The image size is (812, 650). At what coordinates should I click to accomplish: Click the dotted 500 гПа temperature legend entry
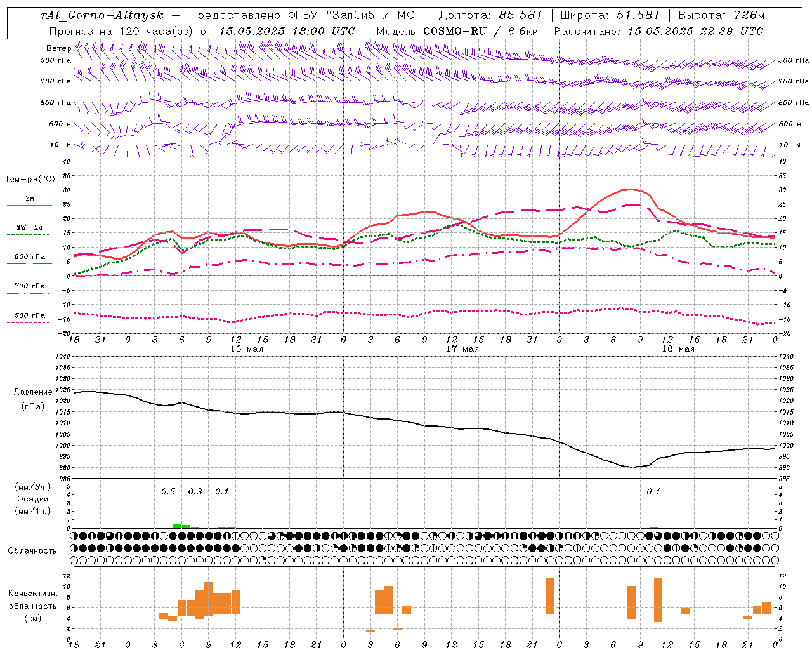tap(29, 315)
